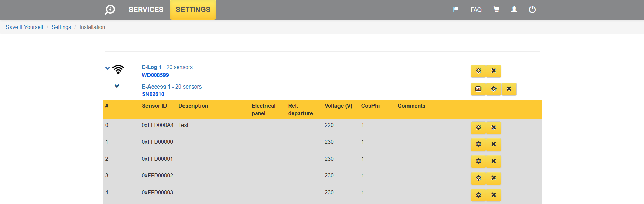Click the language flag icon
Viewport: 644px width, 204px height.
click(x=456, y=10)
